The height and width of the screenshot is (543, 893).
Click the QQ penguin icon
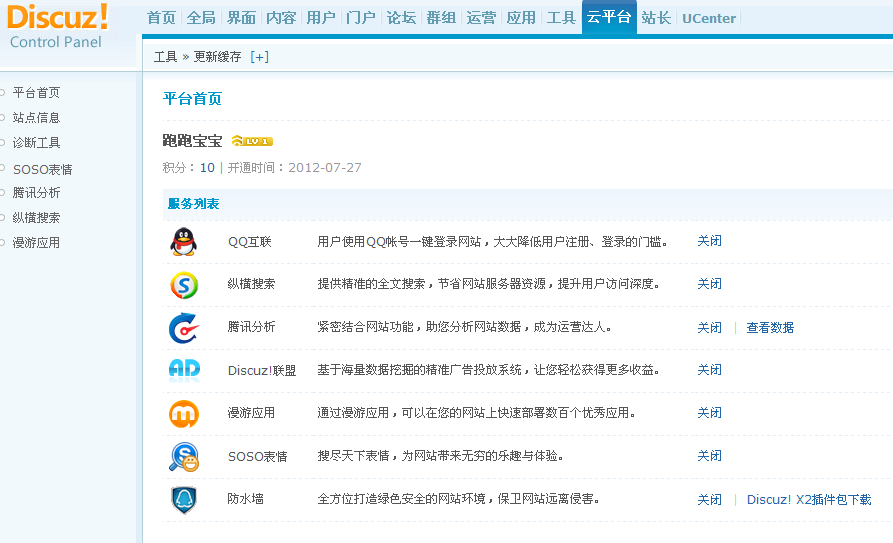pyautogui.click(x=183, y=242)
